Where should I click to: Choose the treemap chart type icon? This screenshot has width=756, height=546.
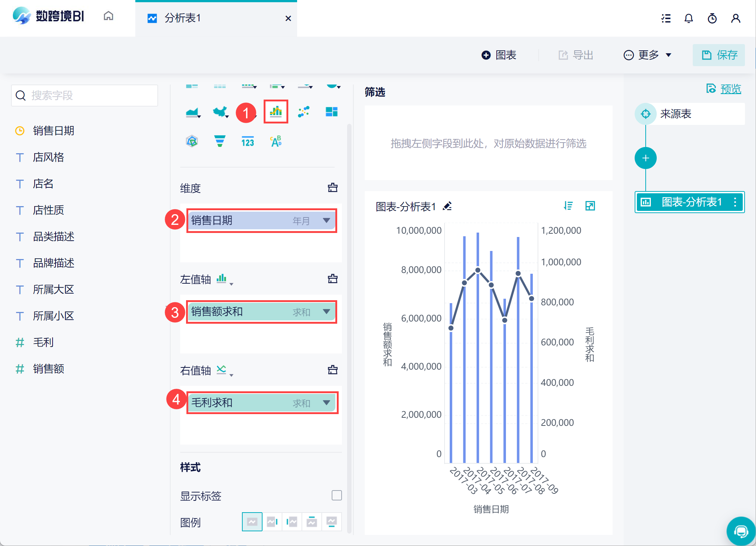pyautogui.click(x=331, y=112)
